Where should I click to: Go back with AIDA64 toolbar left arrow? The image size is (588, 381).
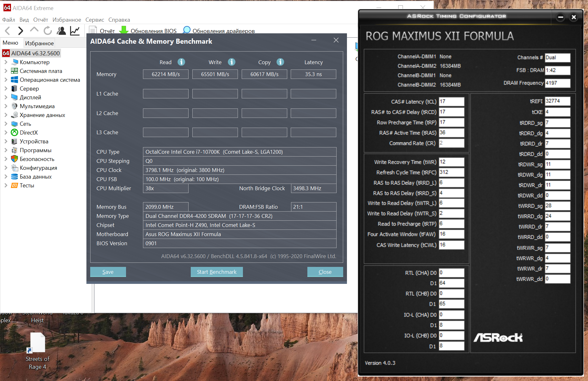pos(8,31)
